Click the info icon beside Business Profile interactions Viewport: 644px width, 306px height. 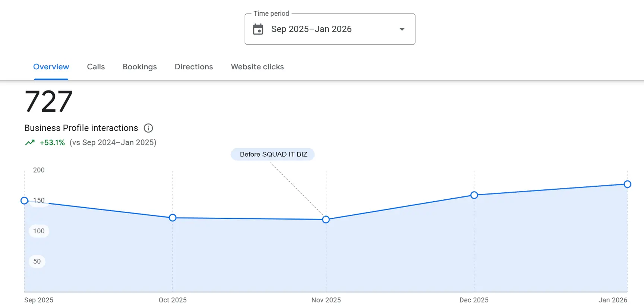tap(148, 128)
